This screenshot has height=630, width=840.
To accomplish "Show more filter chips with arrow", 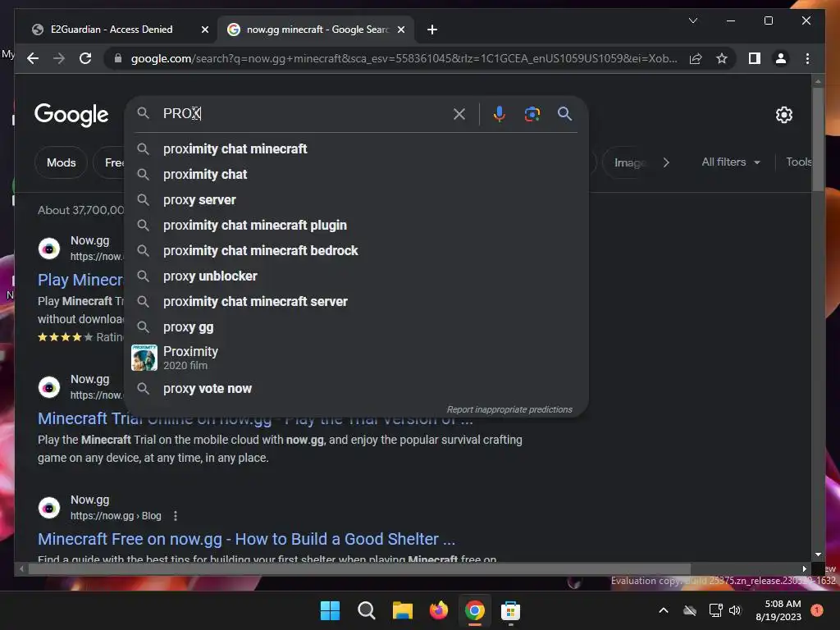I will tap(666, 162).
